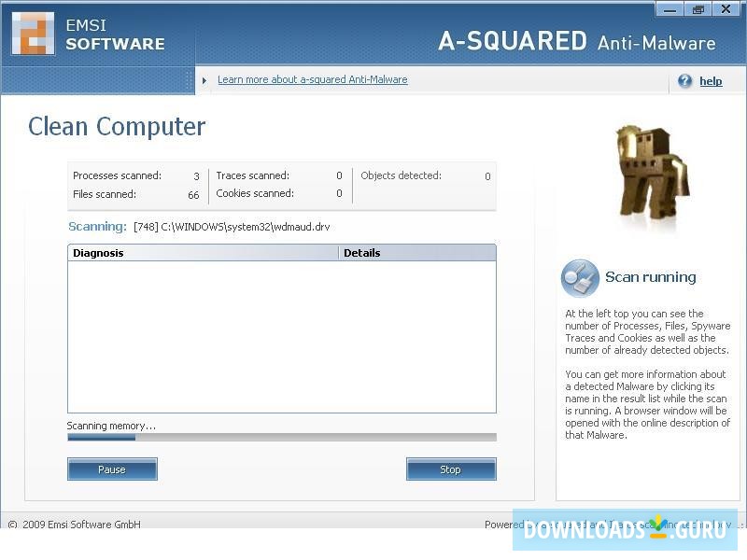747x560 pixels.
Task: Stop the running scan
Action: coord(451,469)
